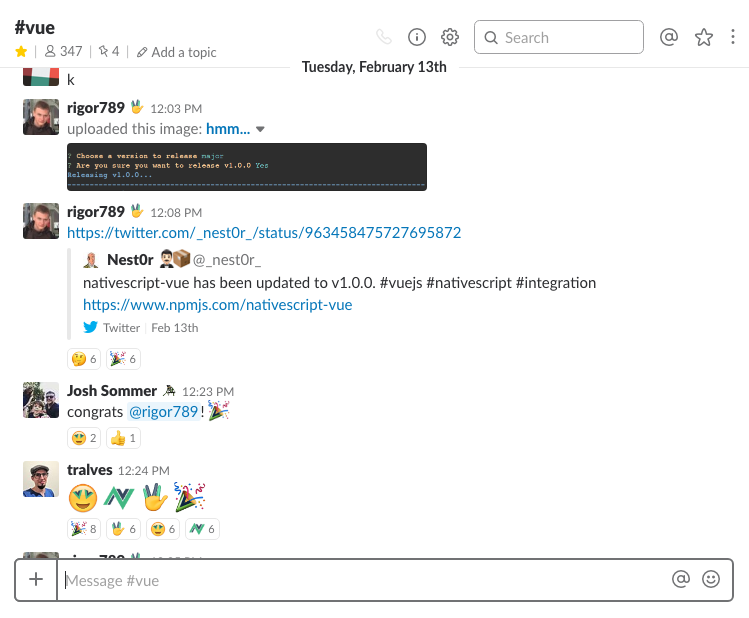Screen dimensions: 749x618
Task: Toggle party popper reaction on tweet message
Action: [123, 359]
